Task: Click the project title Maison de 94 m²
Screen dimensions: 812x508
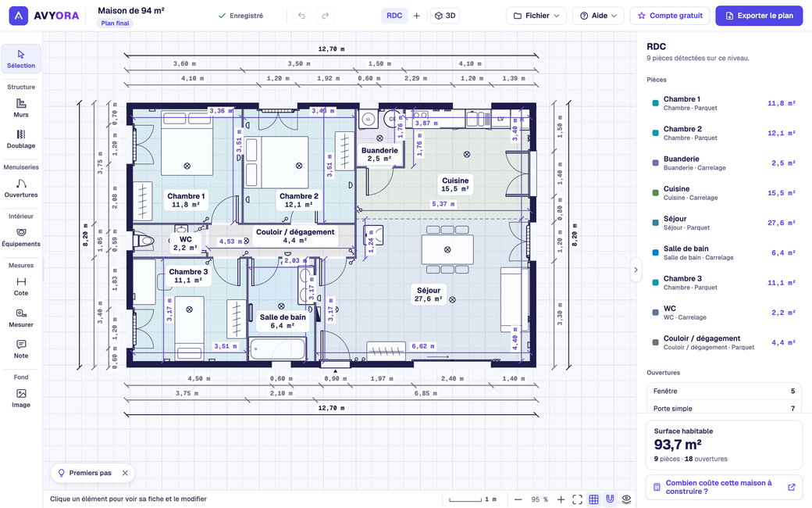Action: [131, 10]
